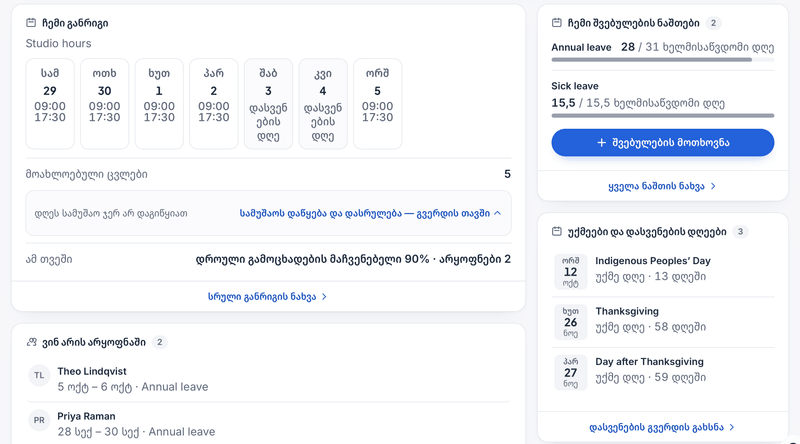Click Priya Raman name
Image resolution: width=800 pixels, height=444 pixels.
point(86,416)
